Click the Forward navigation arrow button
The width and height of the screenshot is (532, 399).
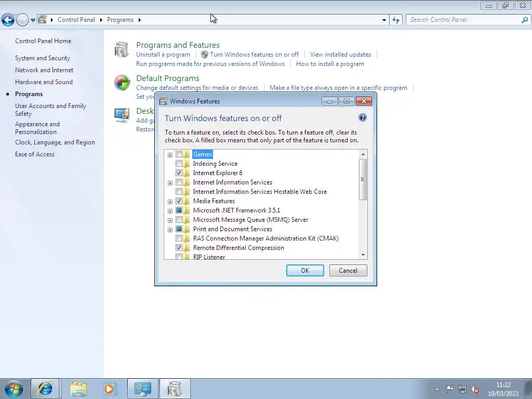tap(22, 20)
